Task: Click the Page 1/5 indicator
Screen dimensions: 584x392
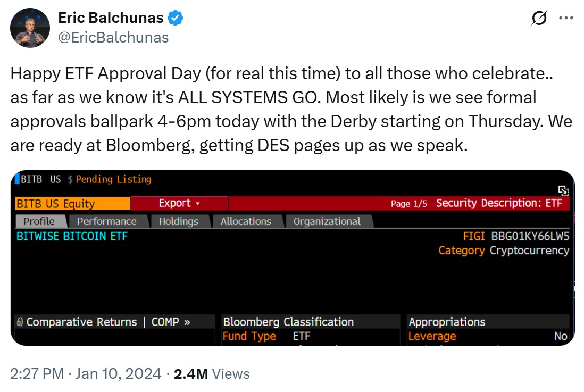Action: click(x=408, y=204)
